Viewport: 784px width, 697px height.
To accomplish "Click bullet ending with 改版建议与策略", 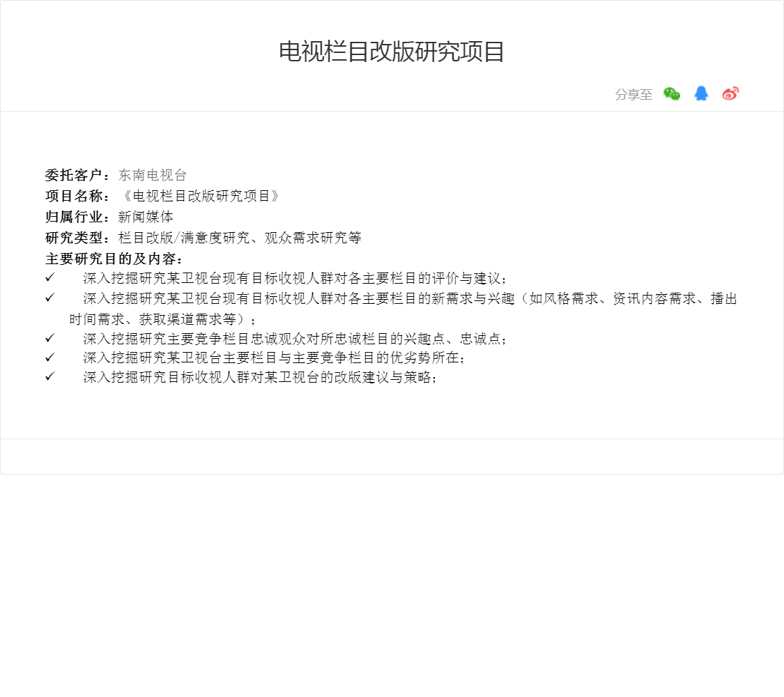I will coord(260,378).
